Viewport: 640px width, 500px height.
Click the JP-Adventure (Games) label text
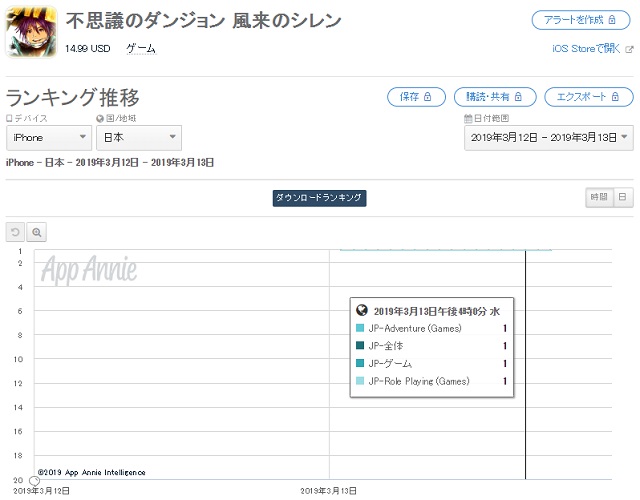[415, 328]
